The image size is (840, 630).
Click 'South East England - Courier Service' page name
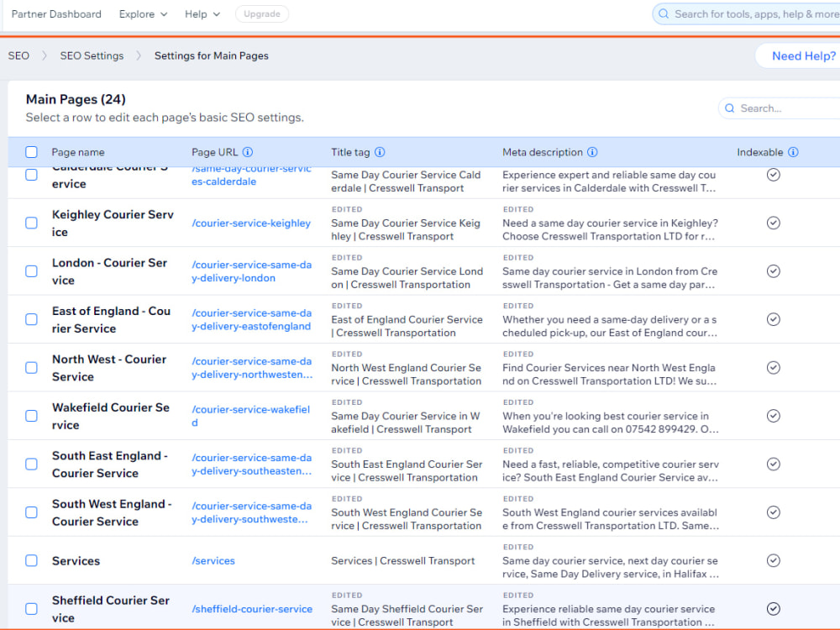110,464
